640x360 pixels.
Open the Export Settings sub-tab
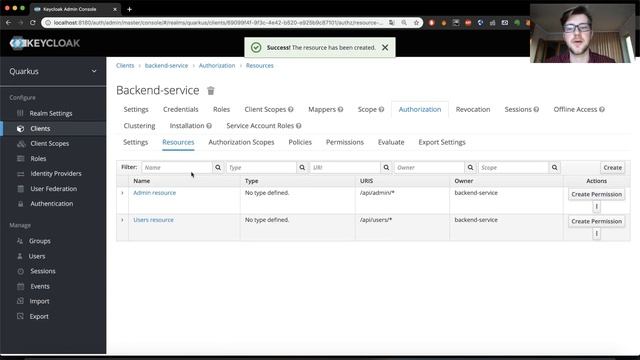tap(442, 142)
